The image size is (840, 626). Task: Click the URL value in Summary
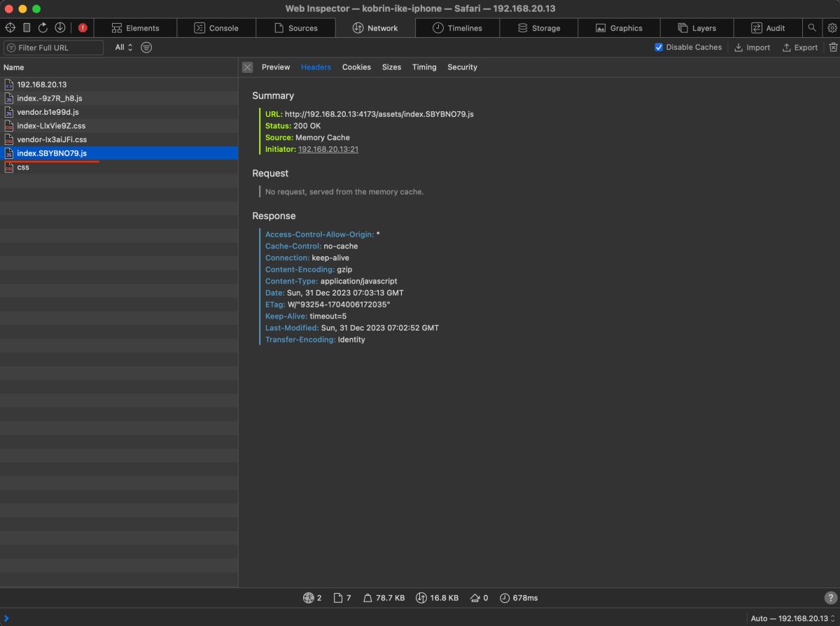(x=379, y=113)
